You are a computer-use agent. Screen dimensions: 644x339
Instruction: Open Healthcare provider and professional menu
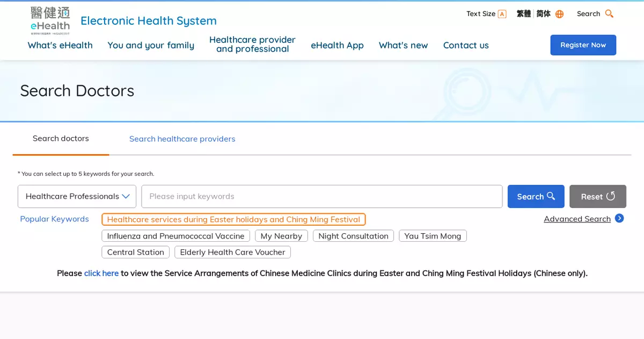[x=252, y=45]
